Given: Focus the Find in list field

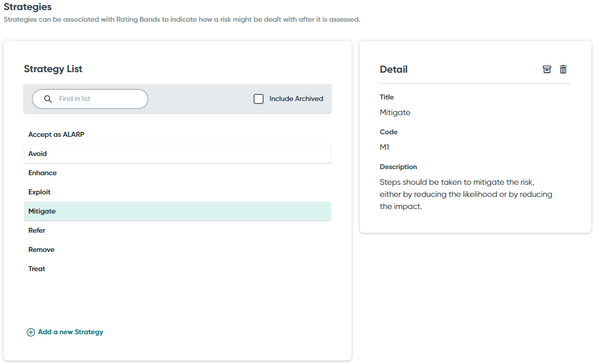Looking at the screenshot, I should pyautogui.click(x=90, y=99).
